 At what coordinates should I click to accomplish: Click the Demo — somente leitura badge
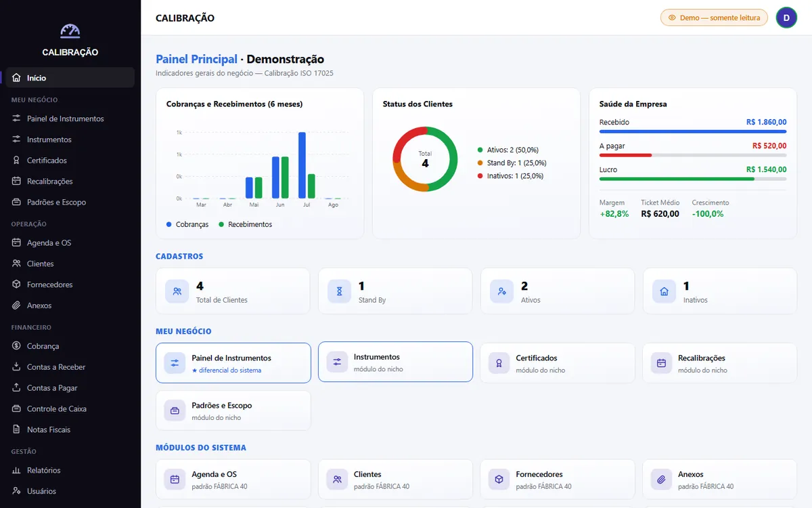point(714,18)
